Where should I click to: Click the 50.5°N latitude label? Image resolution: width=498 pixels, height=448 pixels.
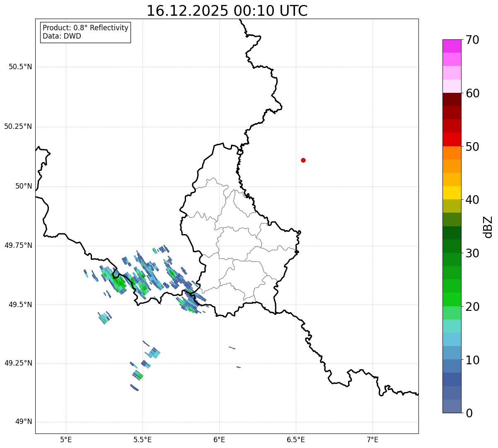coord(20,67)
